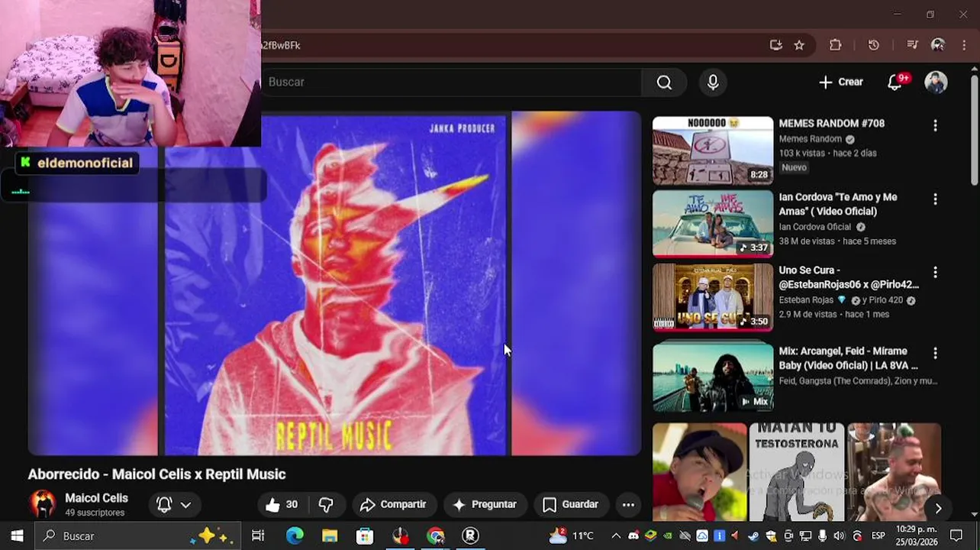Screen dimensions: 980x550
Task: Show hidden tray icons chevron
Action: [x=616, y=536]
